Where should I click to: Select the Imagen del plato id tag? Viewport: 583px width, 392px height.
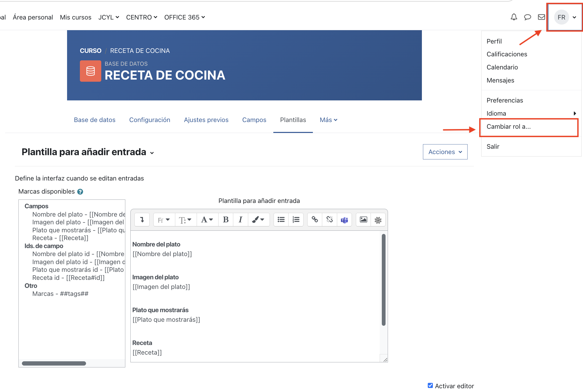(79, 262)
